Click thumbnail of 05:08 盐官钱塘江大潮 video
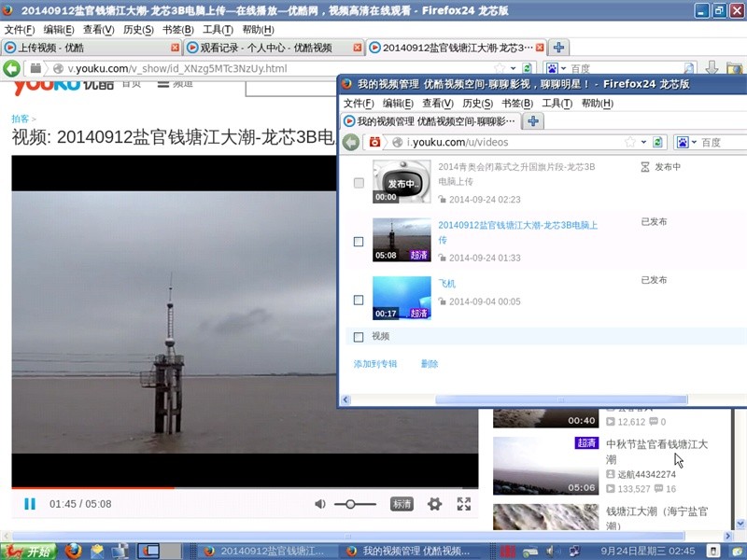This screenshot has height=560, width=747. click(402, 240)
